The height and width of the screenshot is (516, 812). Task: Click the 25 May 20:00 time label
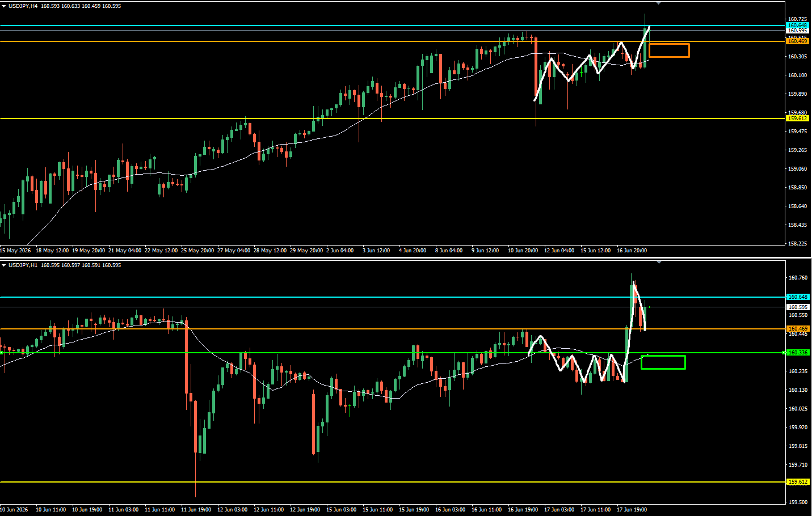(x=197, y=251)
